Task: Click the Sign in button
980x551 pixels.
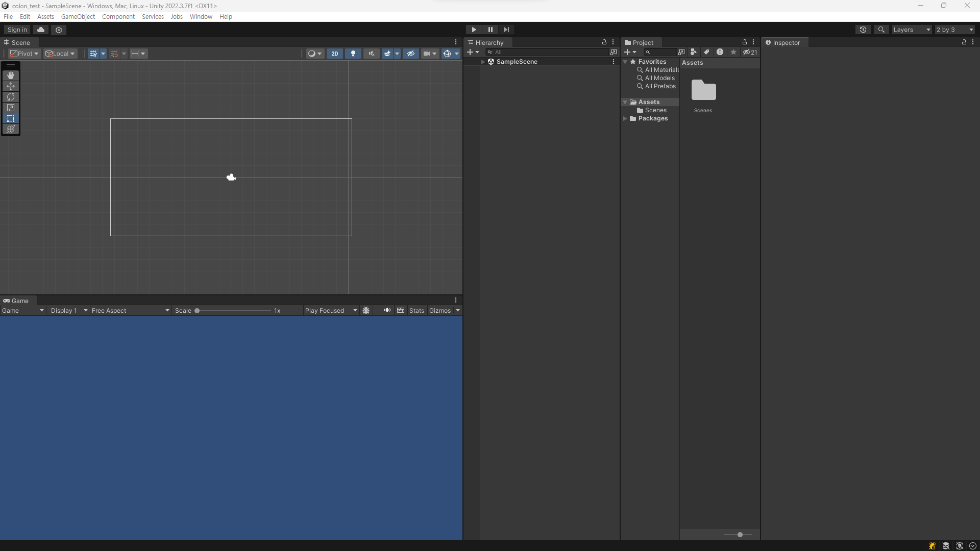Action: (17, 30)
